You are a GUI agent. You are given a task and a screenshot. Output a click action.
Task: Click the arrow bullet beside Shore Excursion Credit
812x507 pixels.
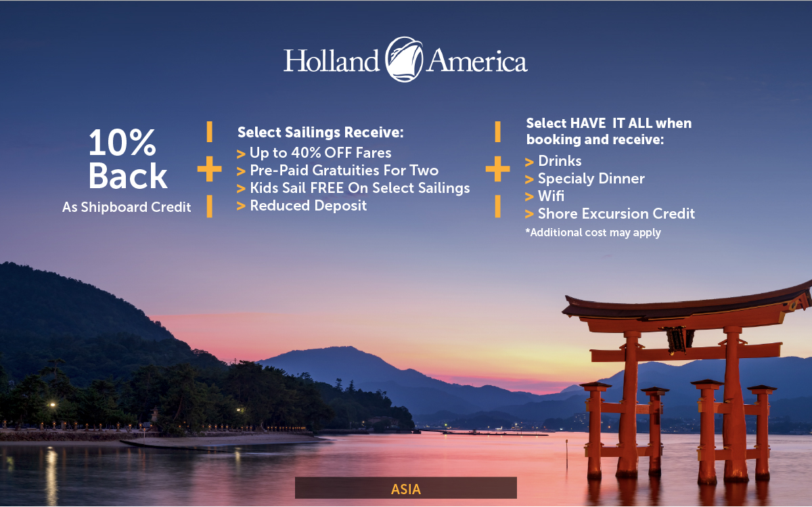[529, 215]
